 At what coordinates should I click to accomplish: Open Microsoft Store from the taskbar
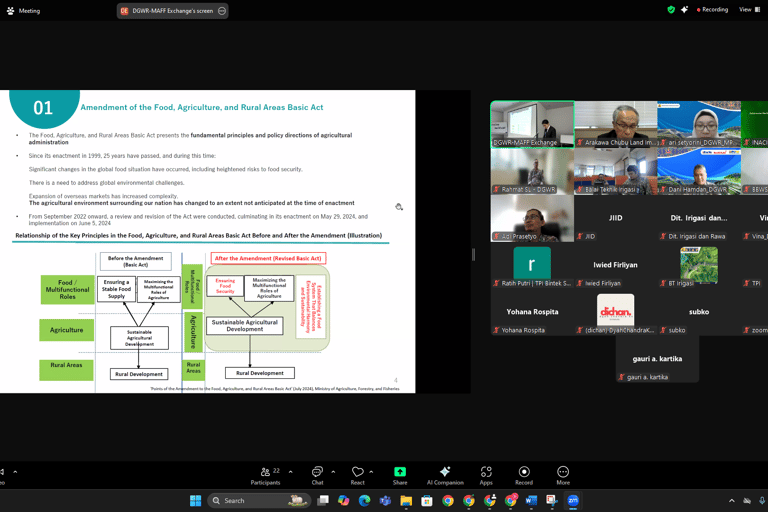427,500
